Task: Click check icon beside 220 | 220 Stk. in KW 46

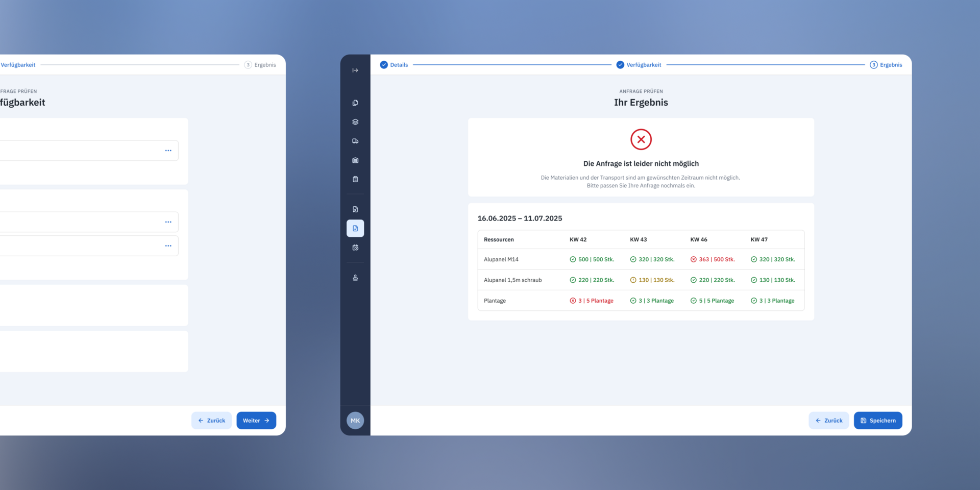Action: point(694,280)
